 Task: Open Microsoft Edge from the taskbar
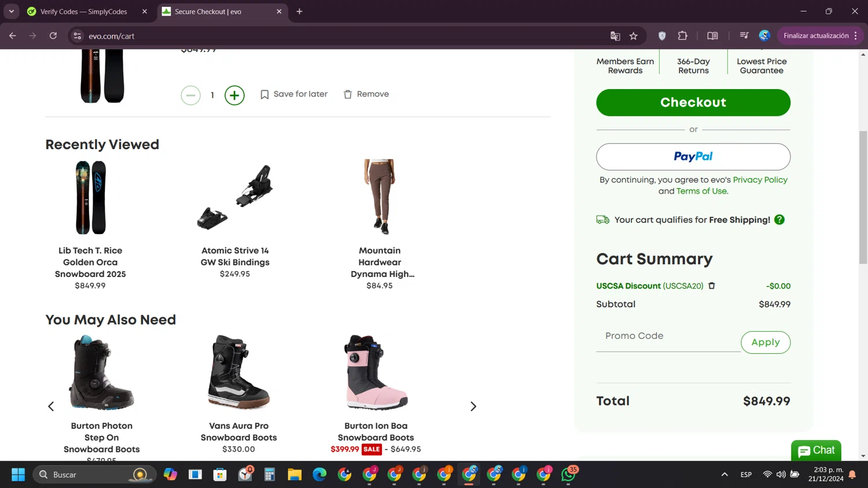[319, 475]
